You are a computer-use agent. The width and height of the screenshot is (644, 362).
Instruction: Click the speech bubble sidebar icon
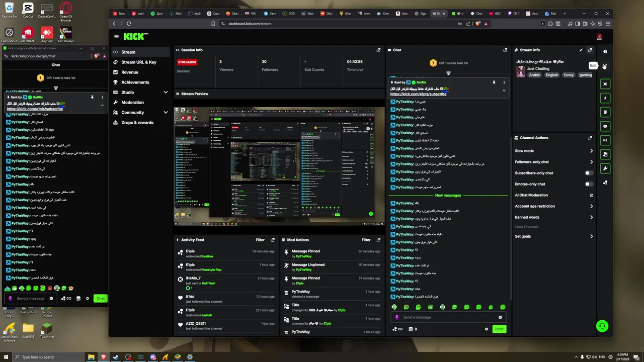click(605, 126)
